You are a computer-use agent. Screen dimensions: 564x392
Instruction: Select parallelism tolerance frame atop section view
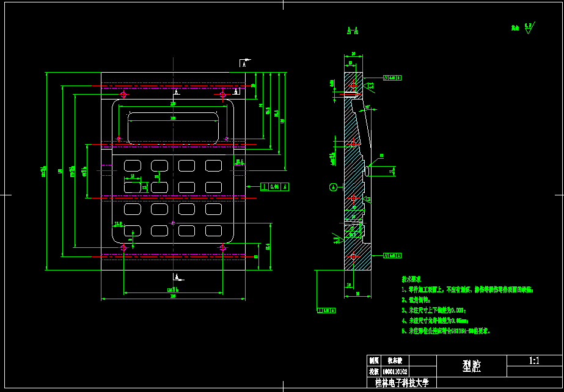pos(392,78)
